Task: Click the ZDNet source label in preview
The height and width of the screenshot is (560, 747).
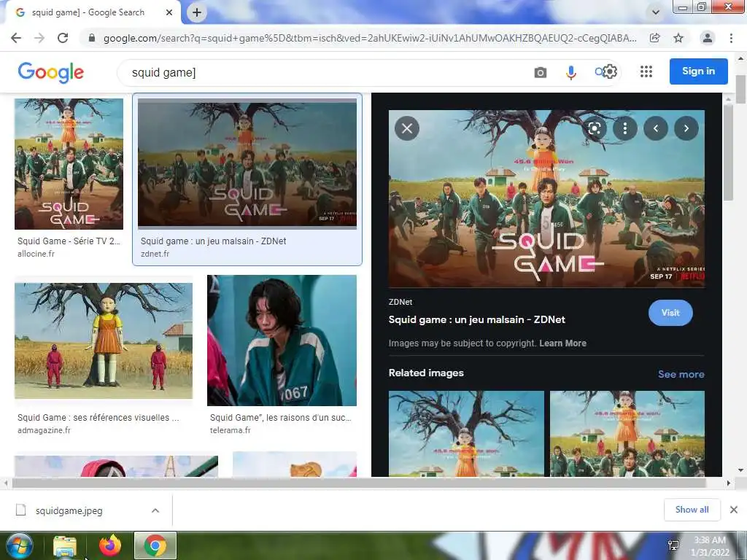Action: point(400,302)
